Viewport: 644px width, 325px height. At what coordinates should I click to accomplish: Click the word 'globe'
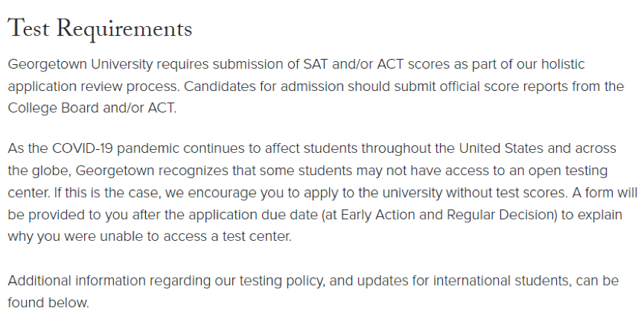pyautogui.click(x=48, y=171)
